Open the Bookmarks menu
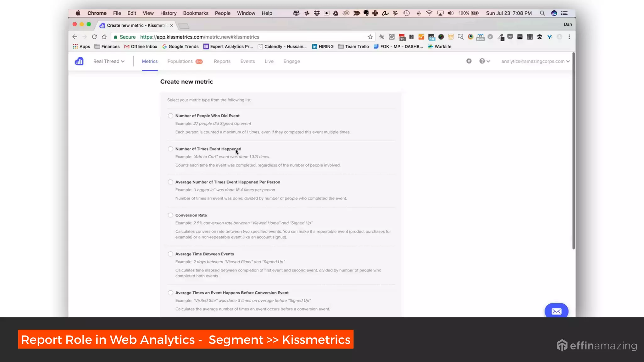 tap(196, 13)
